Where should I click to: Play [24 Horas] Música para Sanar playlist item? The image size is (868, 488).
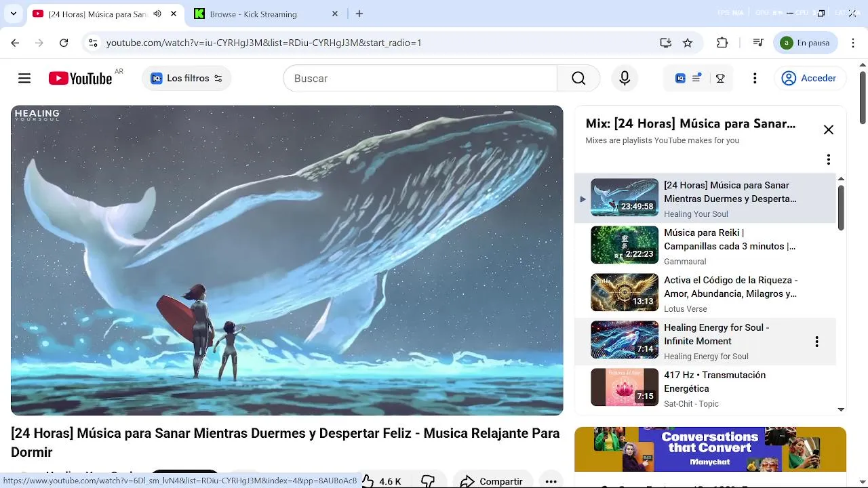(x=705, y=198)
